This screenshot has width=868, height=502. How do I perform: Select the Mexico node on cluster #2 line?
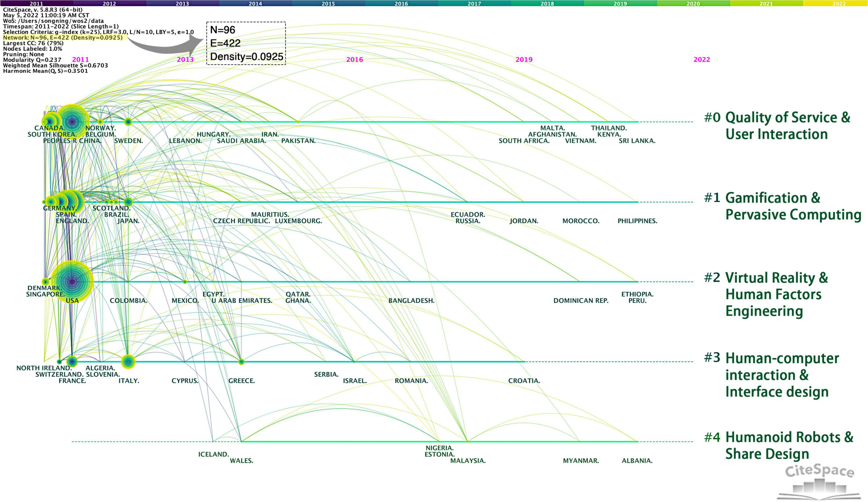click(x=185, y=282)
